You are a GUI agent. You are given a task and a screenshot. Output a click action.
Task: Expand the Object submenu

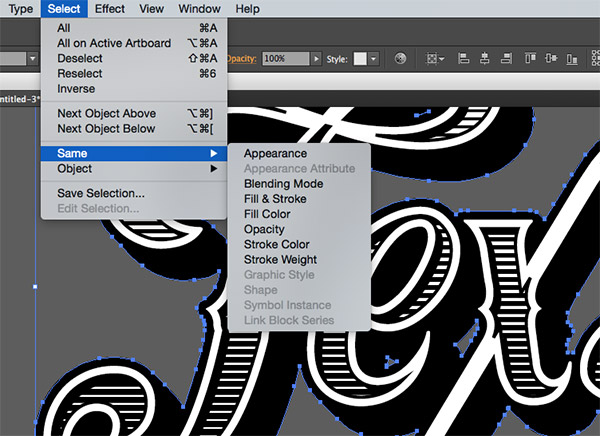pyautogui.click(x=134, y=169)
